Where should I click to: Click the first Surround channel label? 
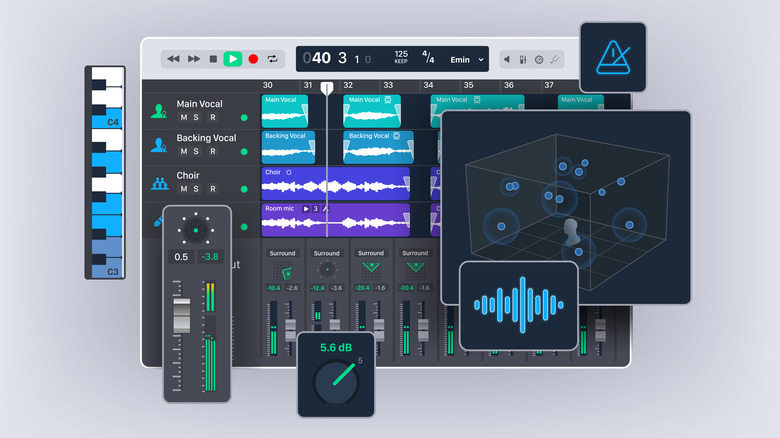pos(279,253)
